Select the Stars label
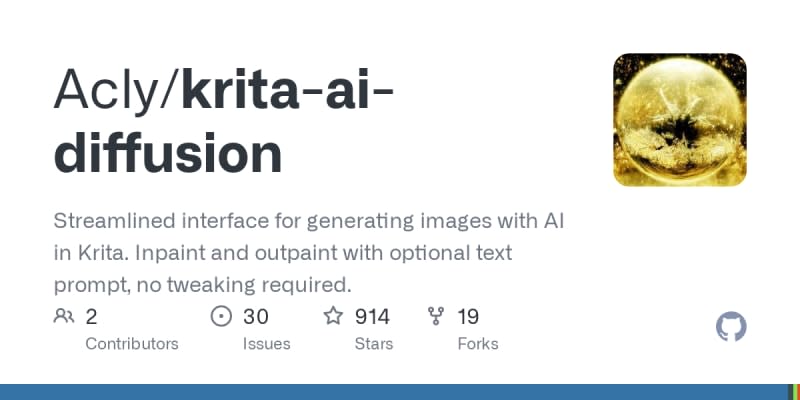The width and height of the screenshot is (800, 400). tap(374, 343)
